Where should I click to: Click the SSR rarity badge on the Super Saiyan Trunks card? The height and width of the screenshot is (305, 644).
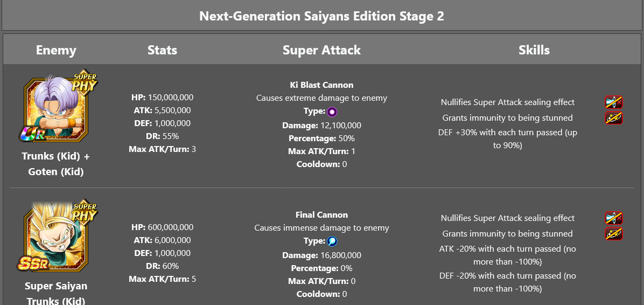(34, 263)
